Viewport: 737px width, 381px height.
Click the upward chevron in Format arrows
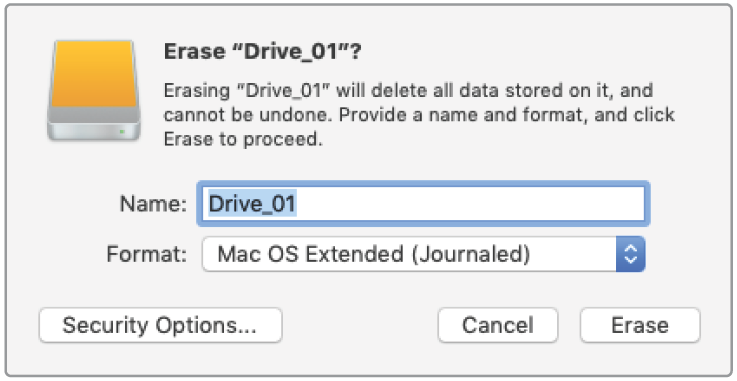tap(630, 248)
